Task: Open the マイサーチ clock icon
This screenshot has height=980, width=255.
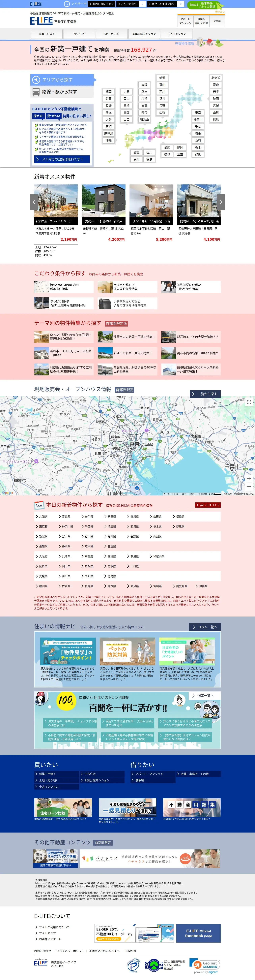Action: point(67,4)
